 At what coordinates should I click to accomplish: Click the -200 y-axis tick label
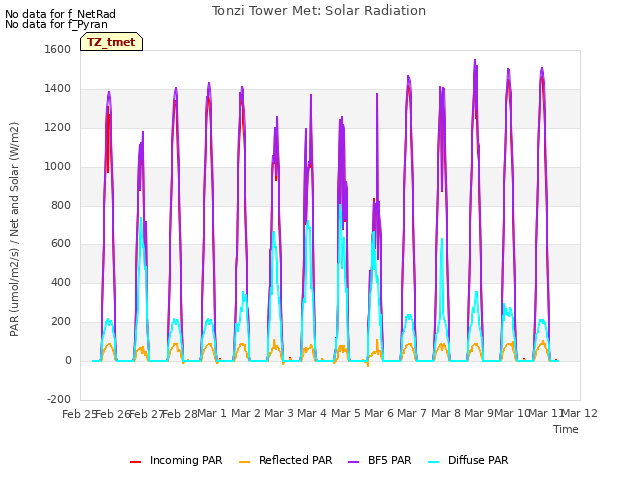(59, 399)
